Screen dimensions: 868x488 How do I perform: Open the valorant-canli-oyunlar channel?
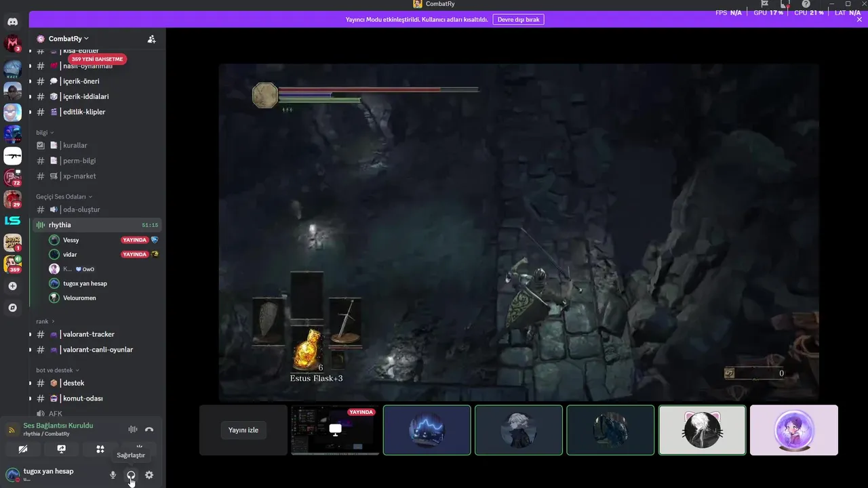coord(98,350)
